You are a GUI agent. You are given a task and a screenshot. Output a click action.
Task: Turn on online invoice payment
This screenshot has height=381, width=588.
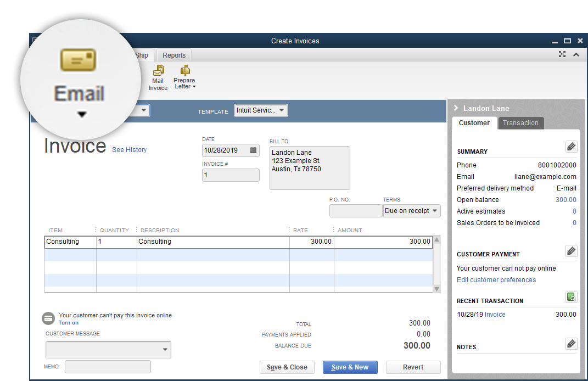point(69,323)
